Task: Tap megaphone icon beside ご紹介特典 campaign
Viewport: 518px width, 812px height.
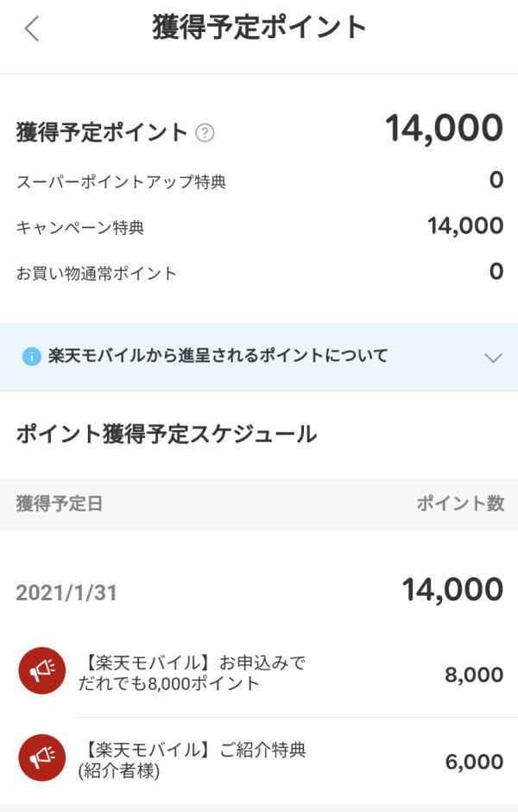Action: tap(41, 758)
